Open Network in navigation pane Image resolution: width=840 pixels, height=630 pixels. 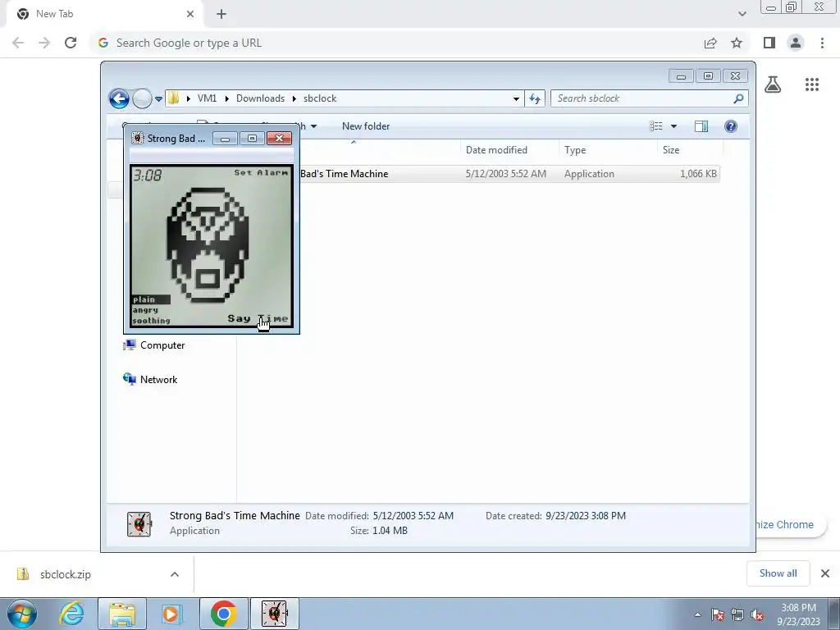(158, 380)
